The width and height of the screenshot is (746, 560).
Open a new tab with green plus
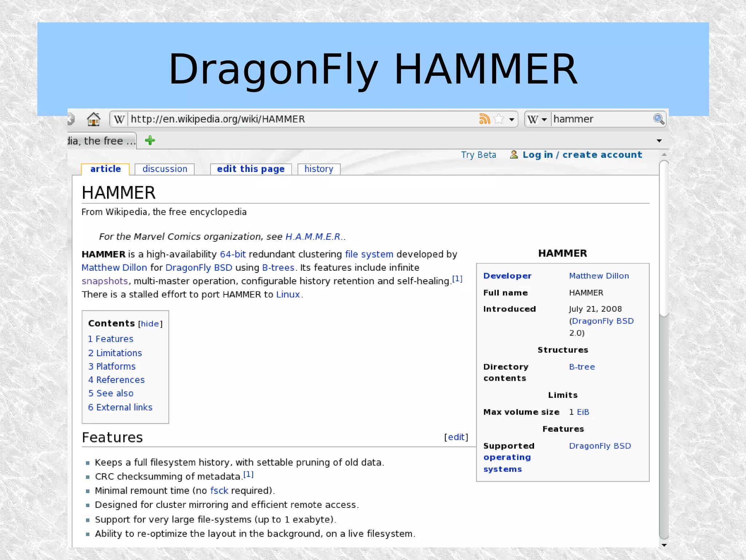coord(150,140)
